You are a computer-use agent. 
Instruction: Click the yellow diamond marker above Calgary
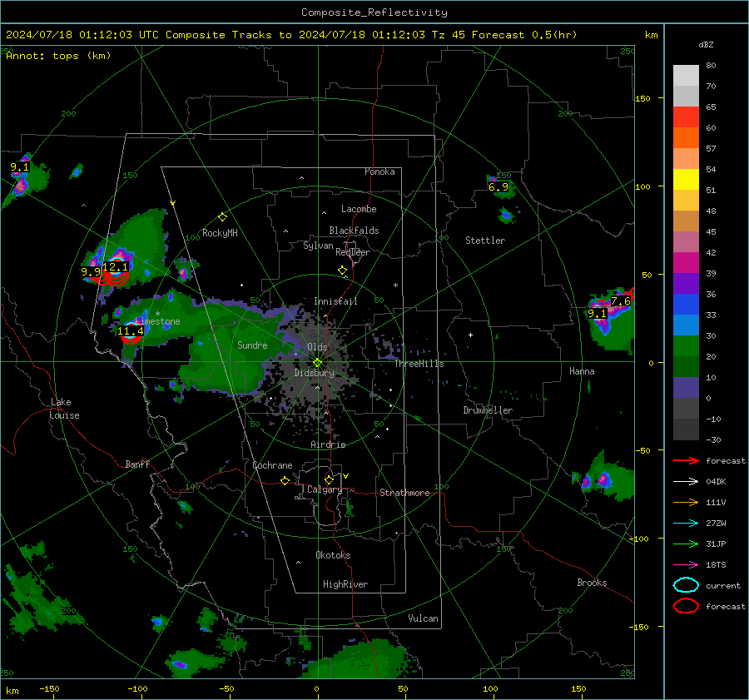pos(329,479)
